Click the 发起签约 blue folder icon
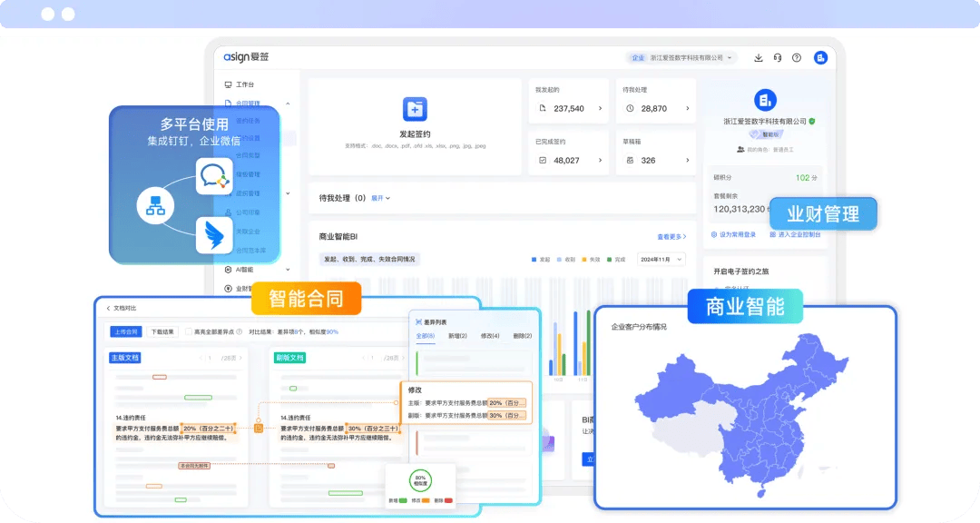The width and height of the screenshot is (980, 523). point(414,110)
